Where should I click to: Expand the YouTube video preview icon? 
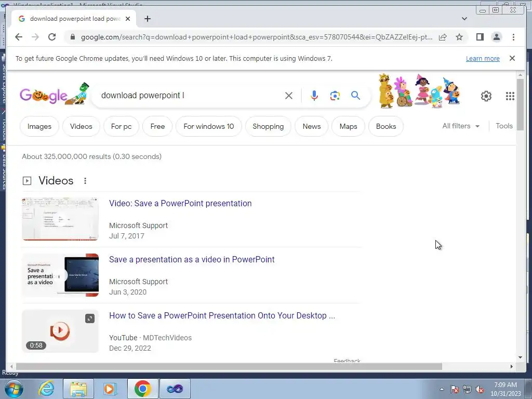tap(90, 318)
